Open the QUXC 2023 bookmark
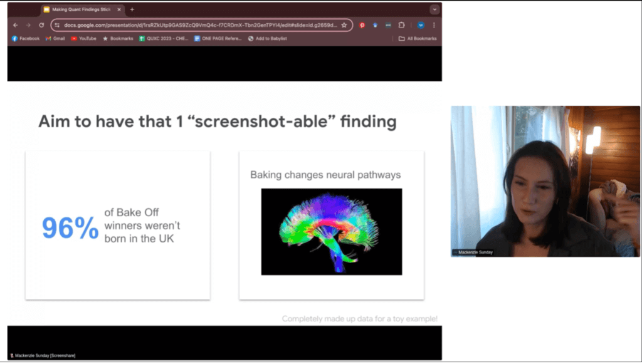The width and height of the screenshot is (642, 364). tap(164, 38)
